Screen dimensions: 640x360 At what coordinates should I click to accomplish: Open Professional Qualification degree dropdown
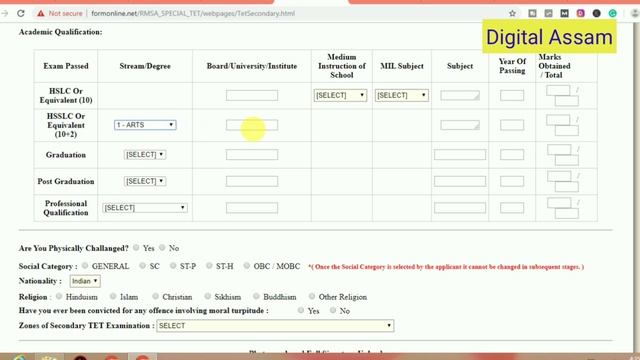pos(145,208)
